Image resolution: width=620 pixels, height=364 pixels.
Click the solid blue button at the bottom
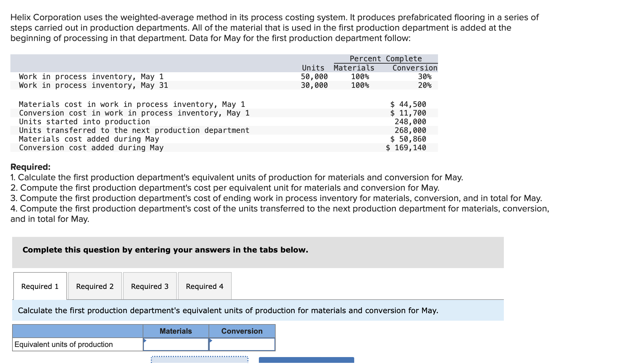point(306,361)
